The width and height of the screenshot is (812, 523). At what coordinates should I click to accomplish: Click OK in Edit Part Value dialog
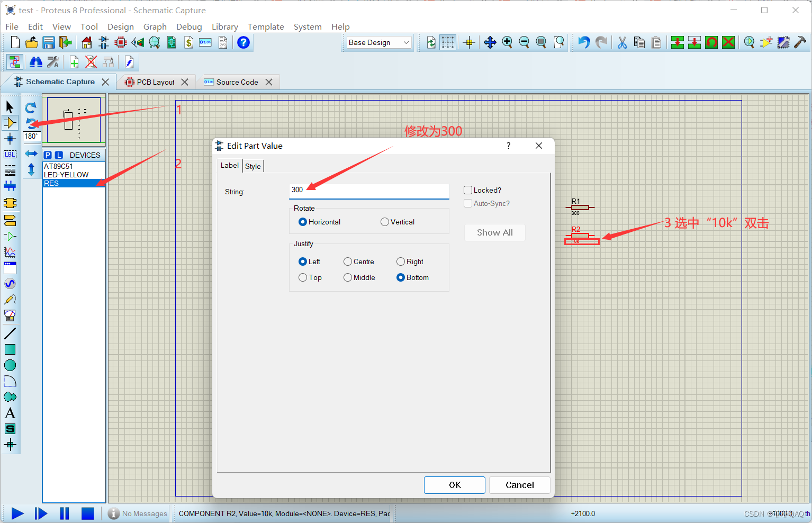coord(455,485)
